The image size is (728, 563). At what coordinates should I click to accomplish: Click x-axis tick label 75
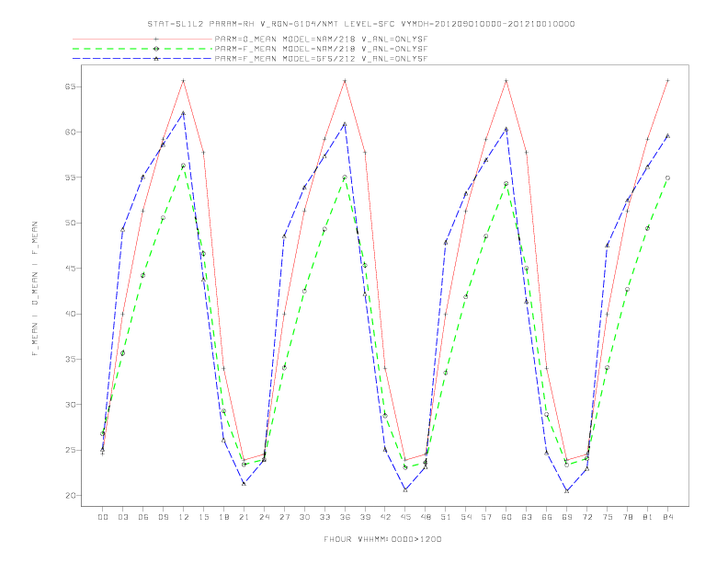tap(608, 517)
